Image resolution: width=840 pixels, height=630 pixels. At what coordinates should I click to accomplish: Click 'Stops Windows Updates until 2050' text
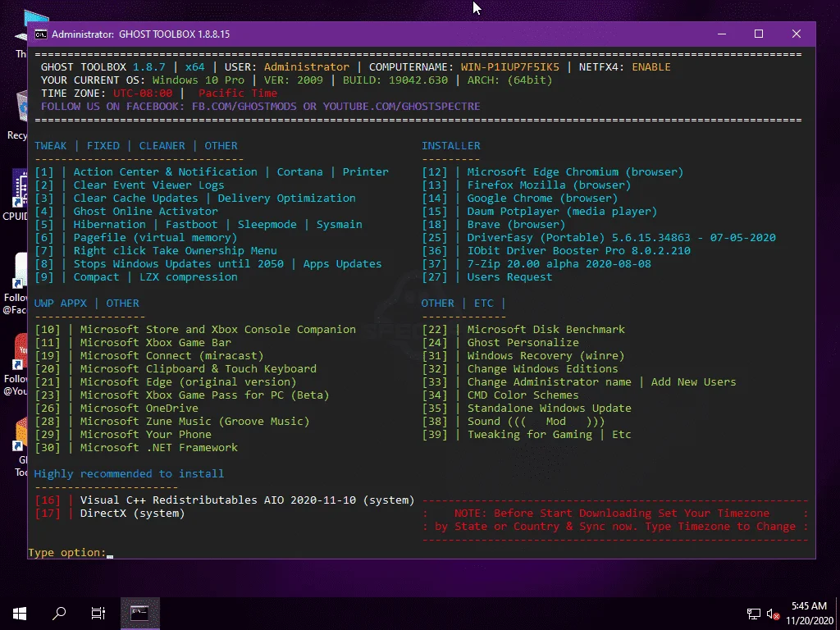point(178,264)
